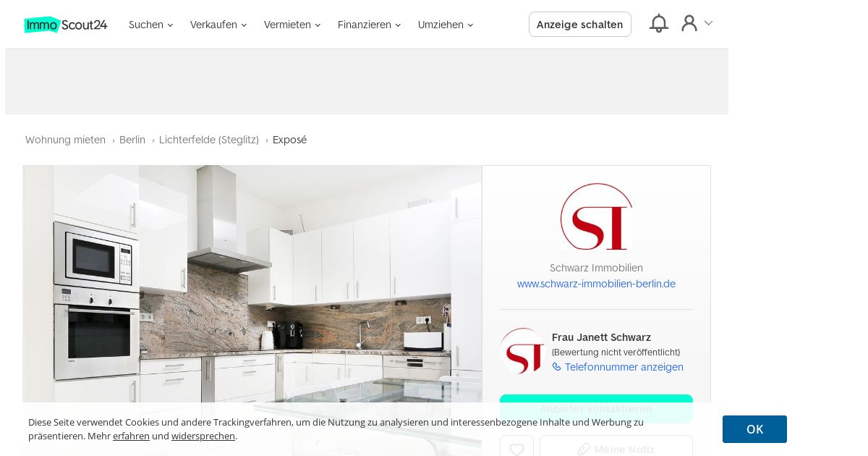This screenshot has height=456, width=868.
Task: Click the Anbieter kontaktieren button
Action: [596, 409]
